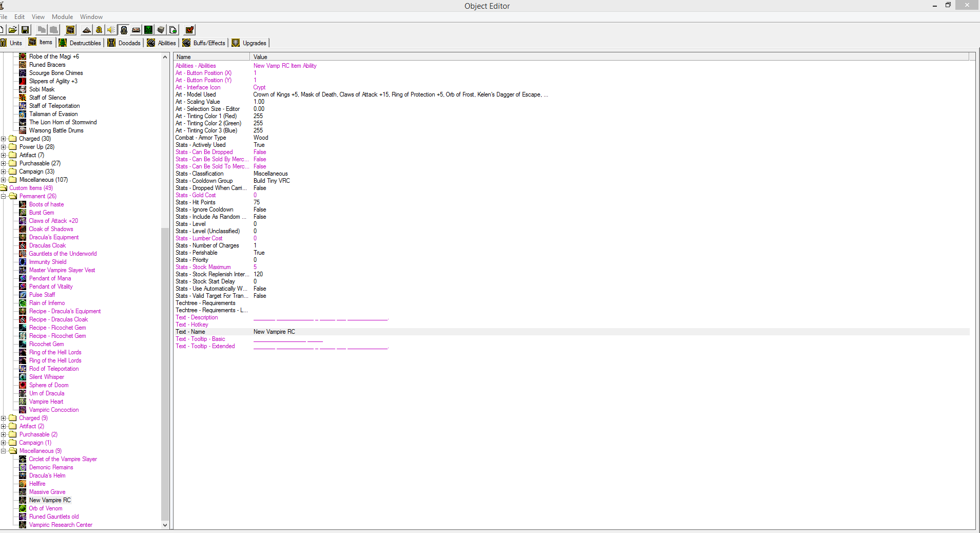980x533 pixels.
Task: Select the Text - Tooltip - Extended row
Action: 571,346
